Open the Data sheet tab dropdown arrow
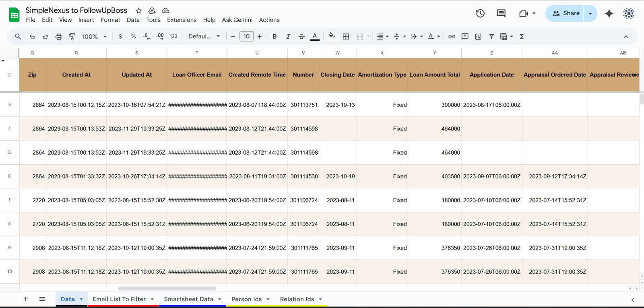Image resolution: width=644 pixels, height=308 pixels. click(81, 299)
